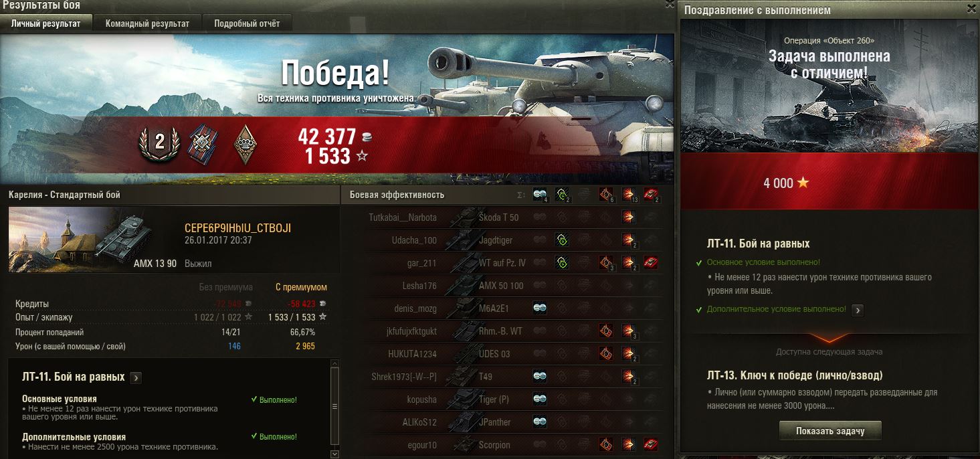Click the damage icon on Skoda T 50 row
This screenshot has height=459, width=980.
pyautogui.click(x=629, y=217)
